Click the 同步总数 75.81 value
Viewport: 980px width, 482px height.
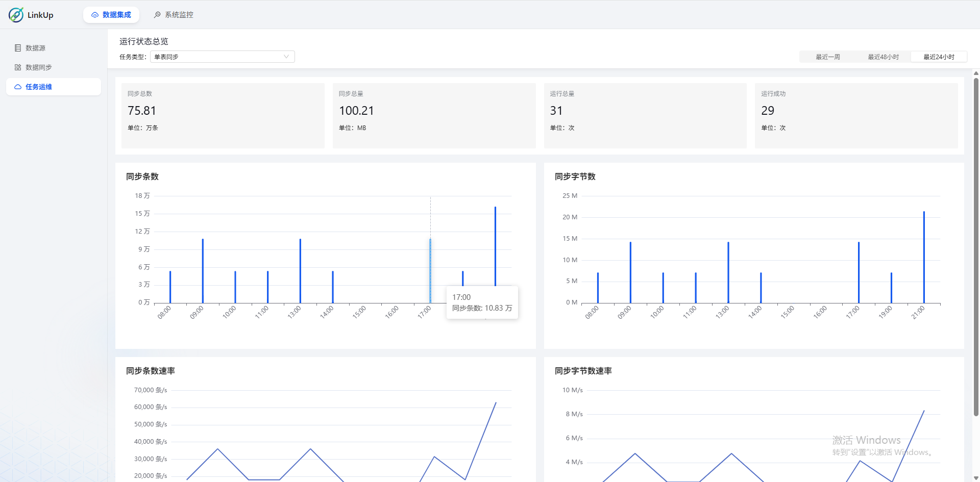[x=142, y=111]
